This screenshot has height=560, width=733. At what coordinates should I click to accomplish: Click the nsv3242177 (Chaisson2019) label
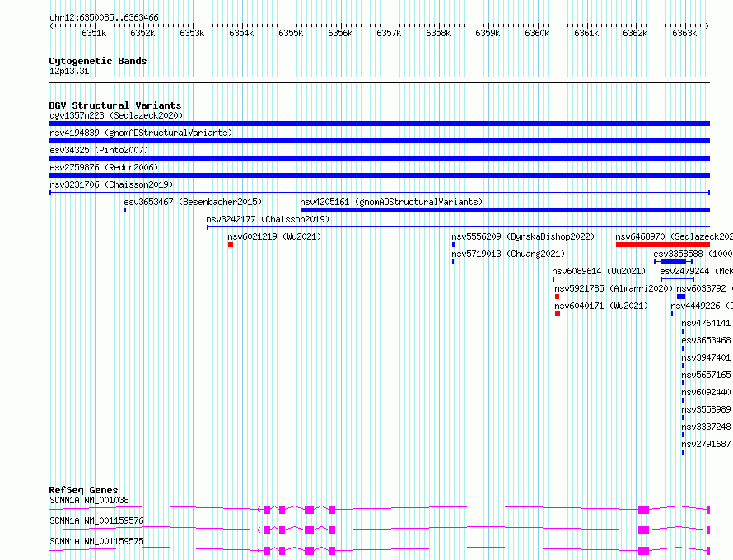tap(268, 219)
